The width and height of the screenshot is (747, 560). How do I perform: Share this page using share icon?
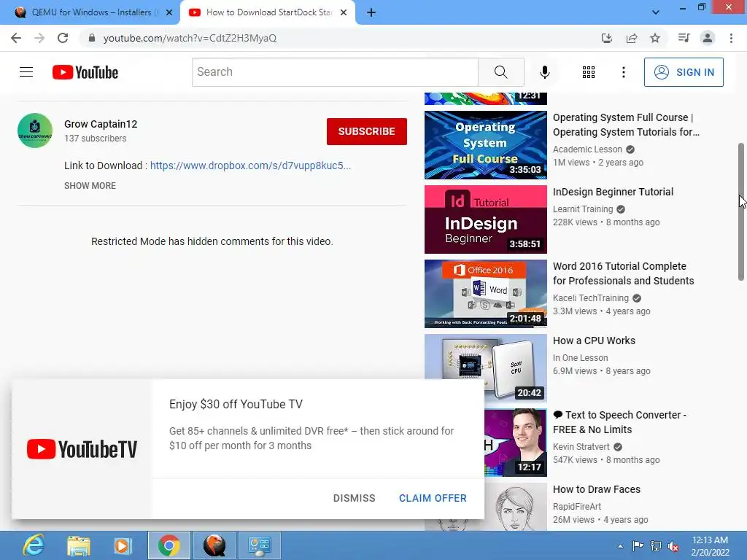(632, 38)
